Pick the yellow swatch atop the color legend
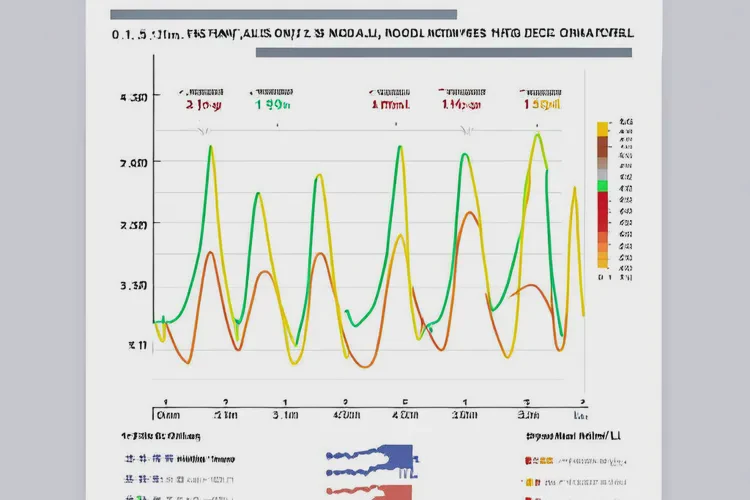Screen dimensions: 750x500 (x=602, y=128)
